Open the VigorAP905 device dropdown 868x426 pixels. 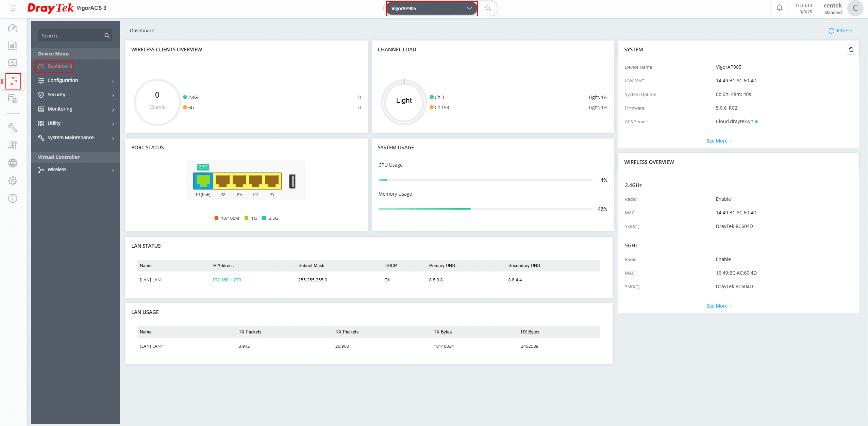tap(431, 8)
